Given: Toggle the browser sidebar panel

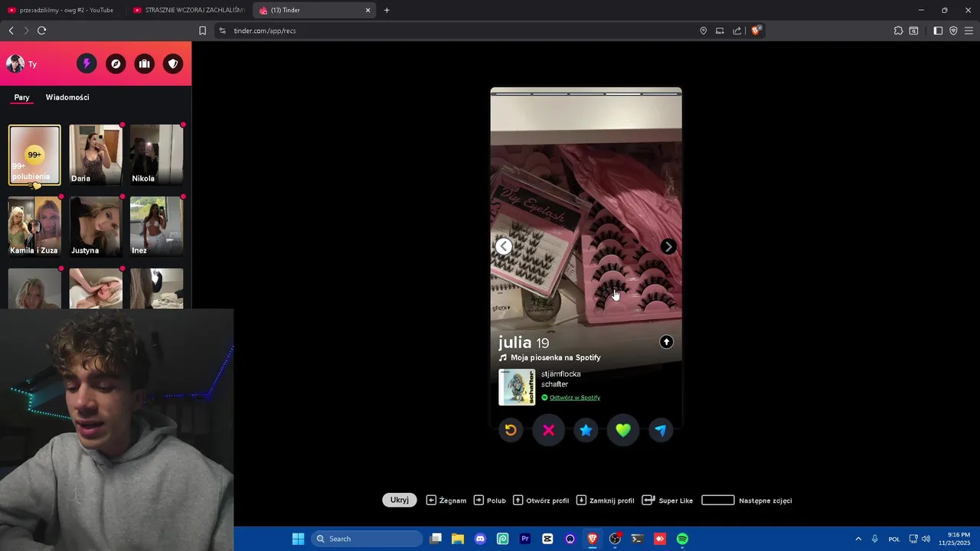Looking at the screenshot, I should pyautogui.click(x=938, y=31).
